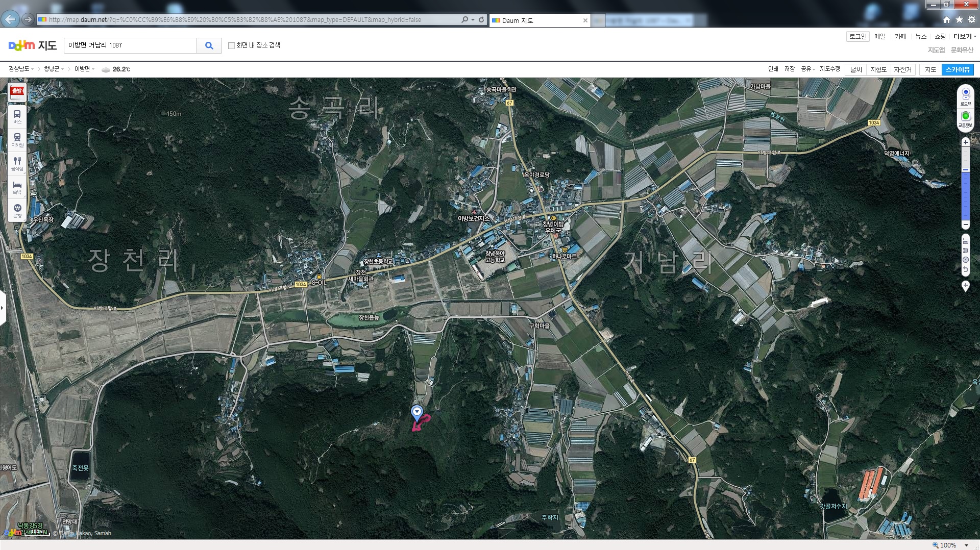Click the 지하철 (subway) icon
Viewport: 980px width, 550px height.
click(17, 139)
